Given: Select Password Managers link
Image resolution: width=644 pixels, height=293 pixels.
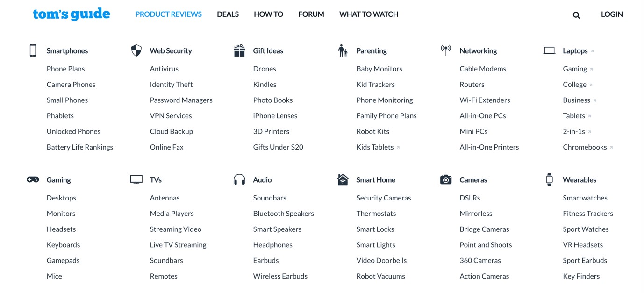Looking at the screenshot, I should 181,100.
